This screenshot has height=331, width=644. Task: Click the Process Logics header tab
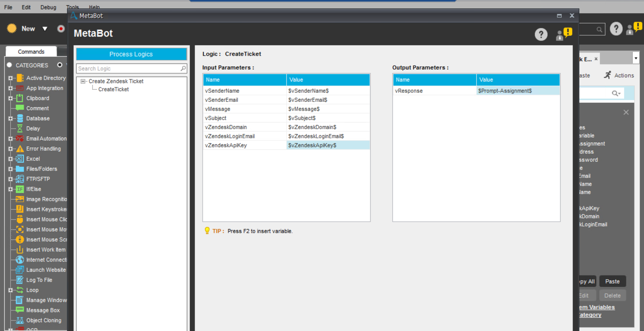(131, 54)
